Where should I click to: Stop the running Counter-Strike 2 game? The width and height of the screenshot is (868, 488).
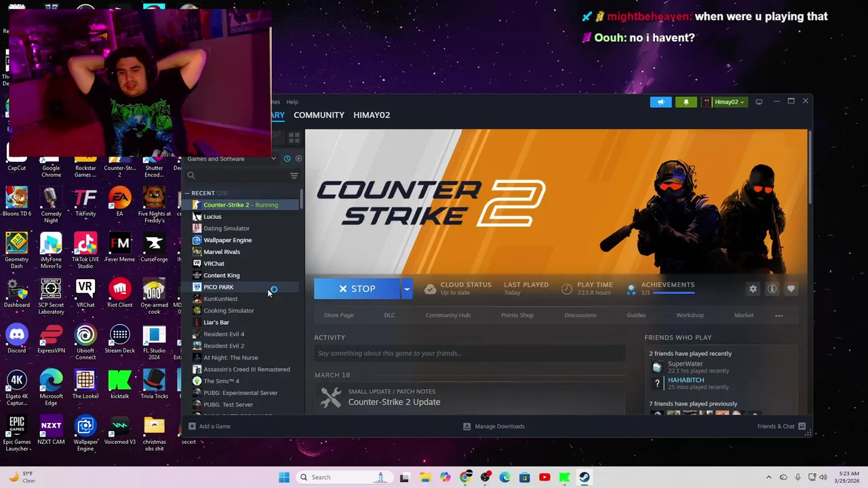tap(357, 289)
